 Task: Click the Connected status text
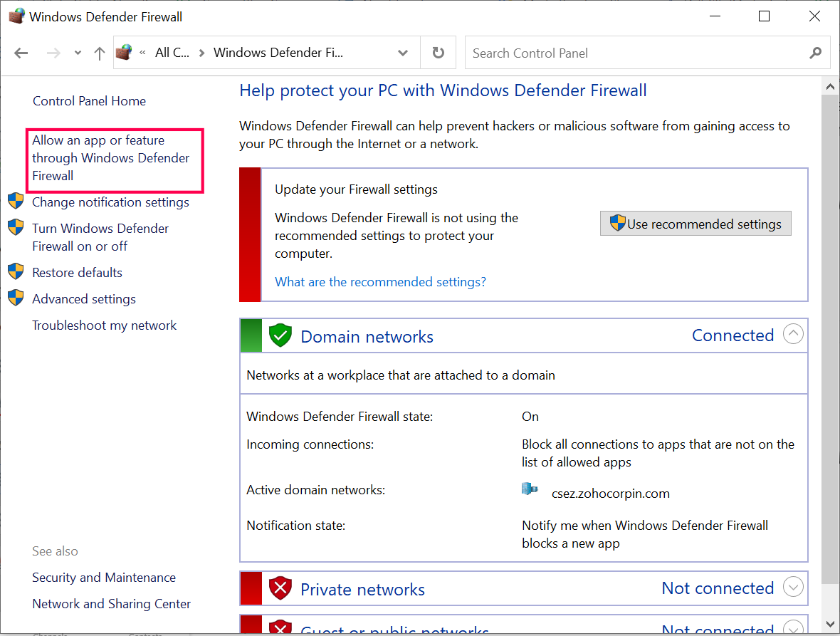(733, 335)
